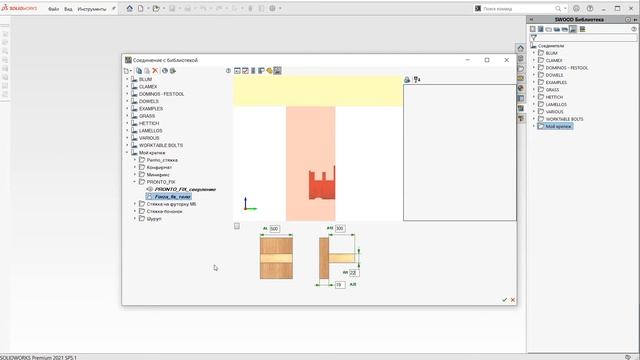The height and width of the screenshot is (360, 640).
Task: Click the print icon above the empty right pane
Action: 407,80
